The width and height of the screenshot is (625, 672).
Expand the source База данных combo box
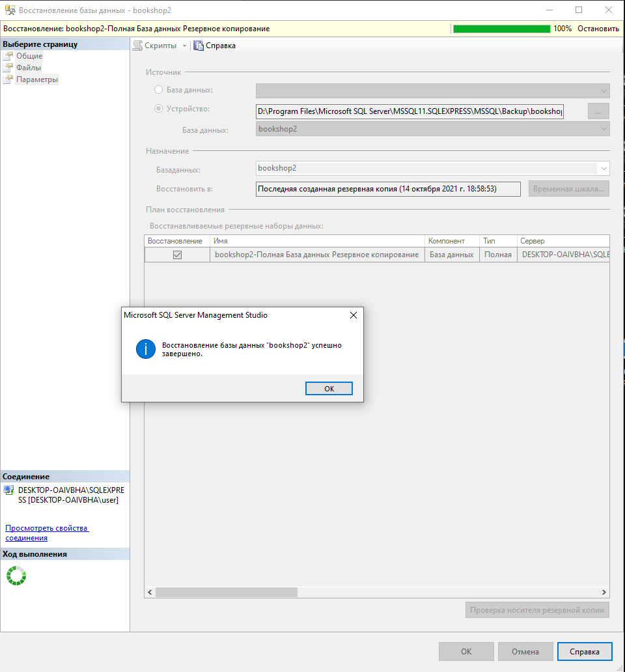pyautogui.click(x=433, y=91)
